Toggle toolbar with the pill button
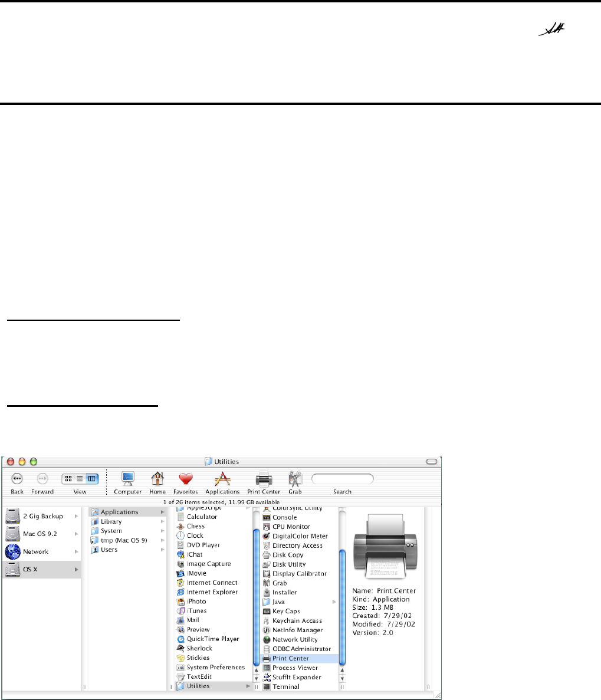 click(432, 462)
